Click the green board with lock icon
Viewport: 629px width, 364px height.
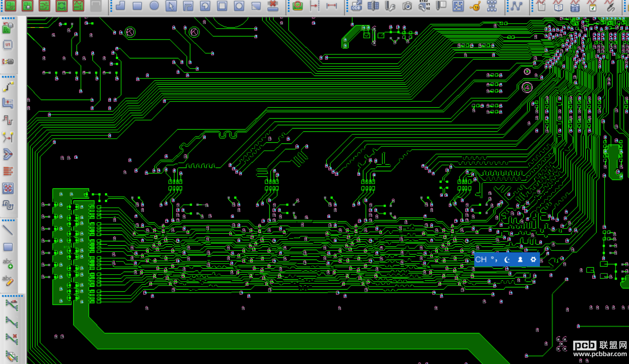27,6
